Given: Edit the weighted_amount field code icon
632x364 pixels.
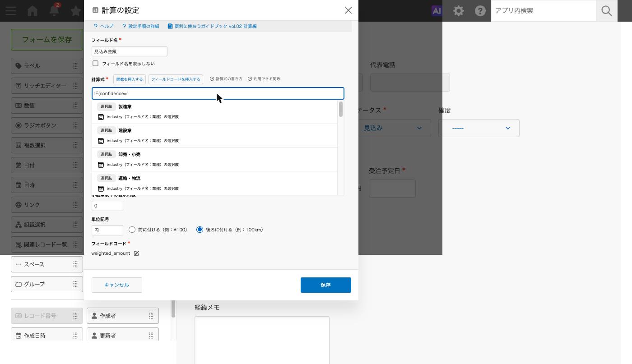Looking at the screenshot, I should (x=136, y=253).
